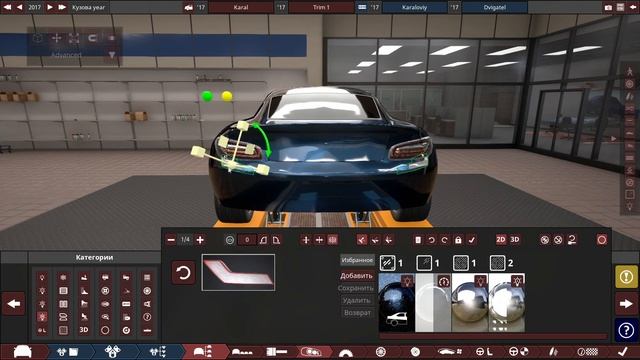Open the Избранное favorites tab
This screenshot has width=640, height=360.
[x=357, y=260]
